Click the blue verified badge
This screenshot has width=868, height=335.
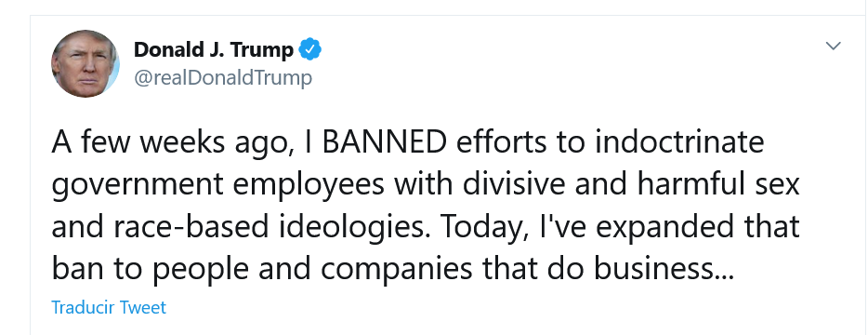pyautogui.click(x=310, y=50)
